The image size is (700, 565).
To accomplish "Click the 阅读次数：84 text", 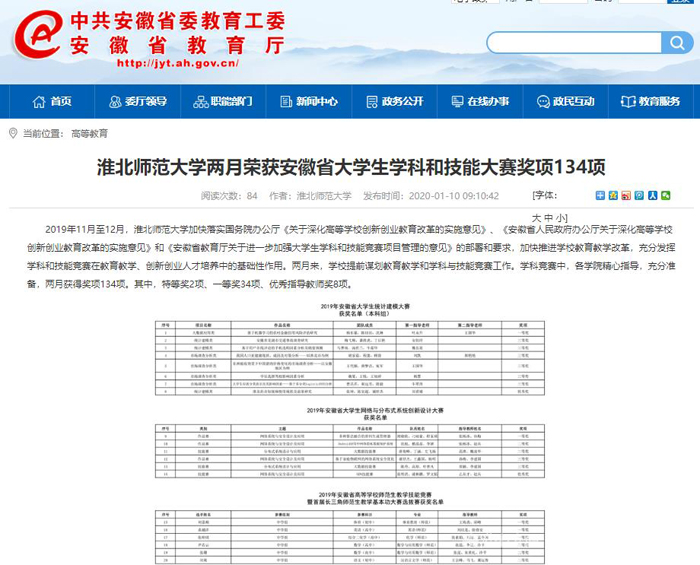I will click(x=229, y=196).
